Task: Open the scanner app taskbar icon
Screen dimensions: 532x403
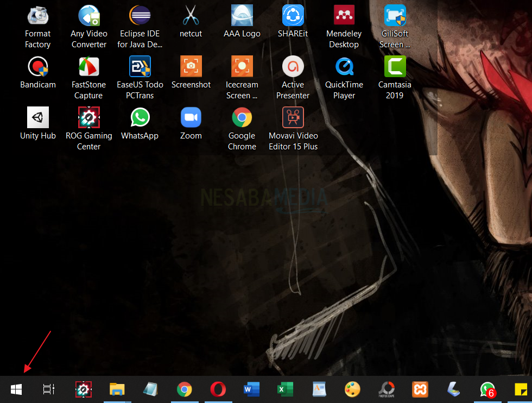Action: coord(454,389)
